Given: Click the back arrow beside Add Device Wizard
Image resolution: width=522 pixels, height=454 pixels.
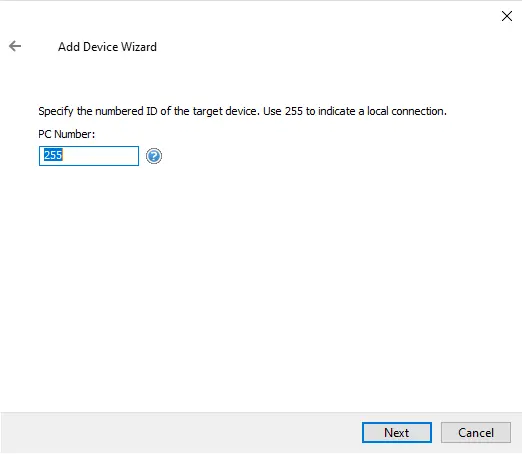Looking at the screenshot, I should (x=15, y=46).
